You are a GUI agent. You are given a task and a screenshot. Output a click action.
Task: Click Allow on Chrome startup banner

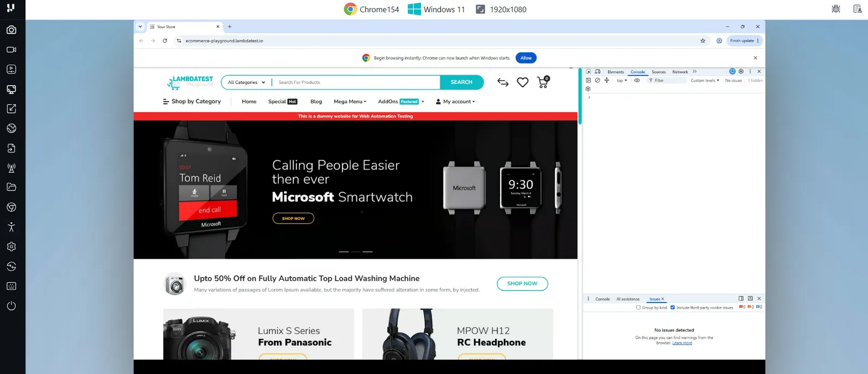click(x=526, y=58)
